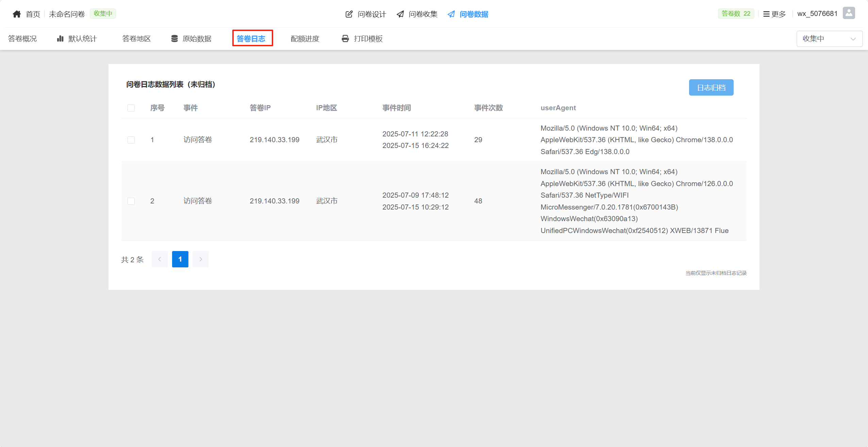The width and height of the screenshot is (868, 447).
Task: Click the next page arrow
Action: pos(201,259)
